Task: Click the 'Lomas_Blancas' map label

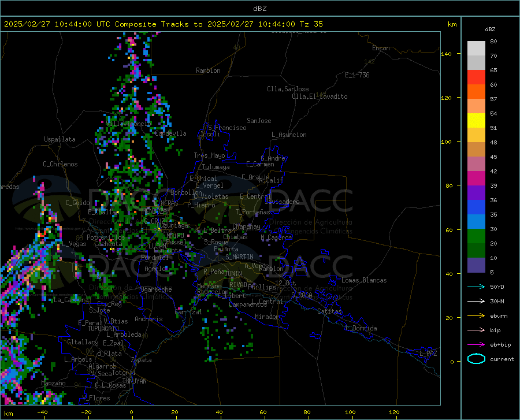Action: click(x=364, y=280)
